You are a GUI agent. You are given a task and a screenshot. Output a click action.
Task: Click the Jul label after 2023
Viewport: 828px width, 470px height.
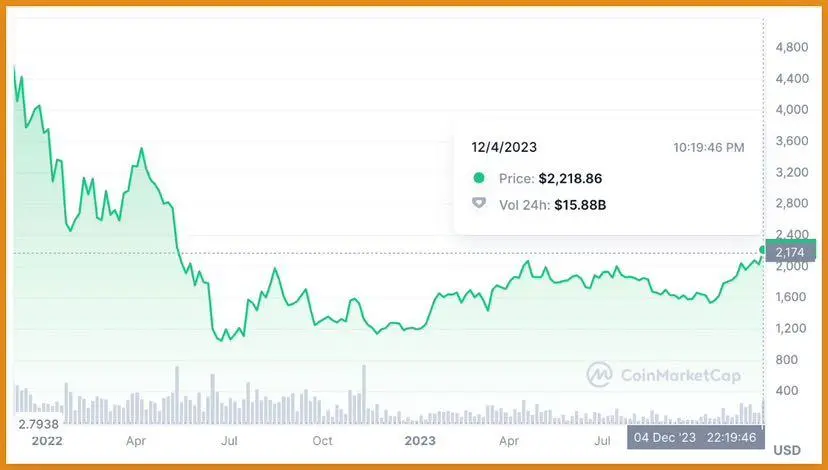(x=602, y=440)
